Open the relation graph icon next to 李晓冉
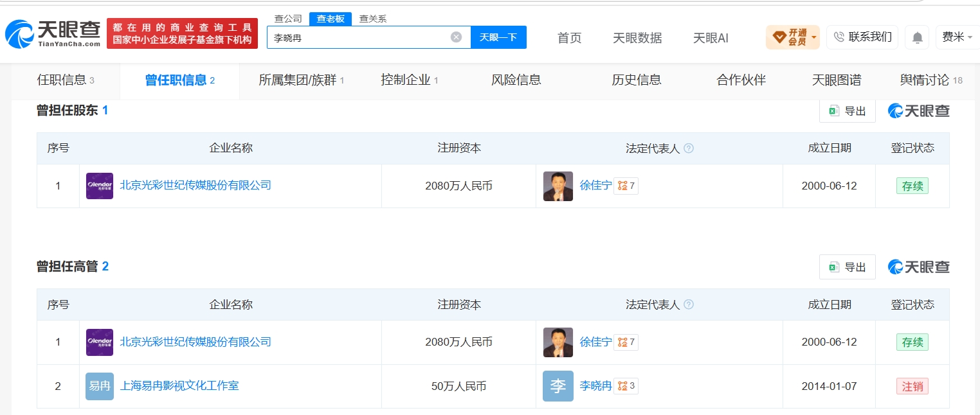The image size is (980, 415). 626,386
